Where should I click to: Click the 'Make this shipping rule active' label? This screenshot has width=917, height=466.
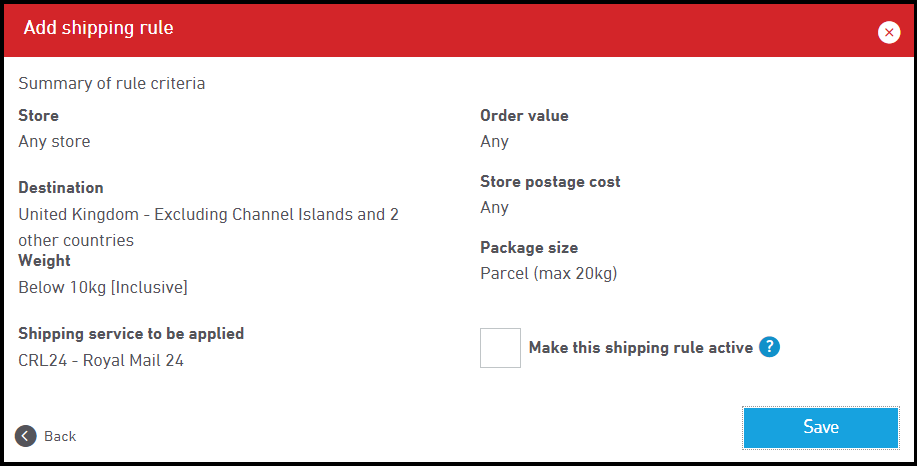[640, 348]
